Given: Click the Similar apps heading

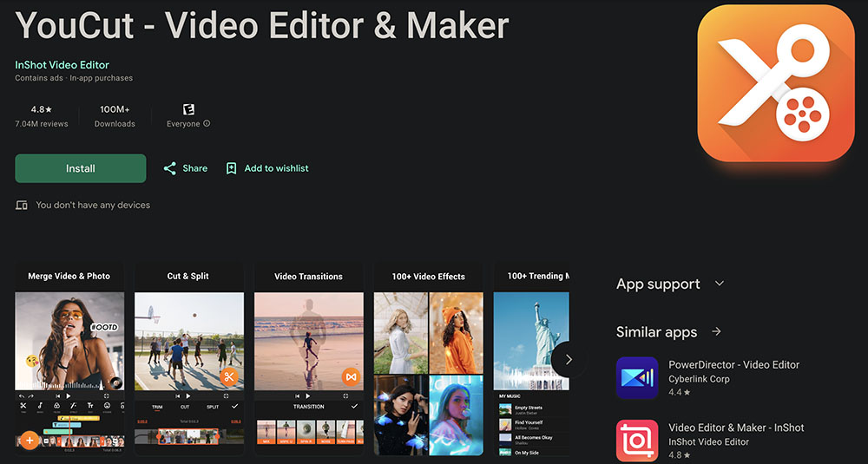Looking at the screenshot, I should point(656,332).
